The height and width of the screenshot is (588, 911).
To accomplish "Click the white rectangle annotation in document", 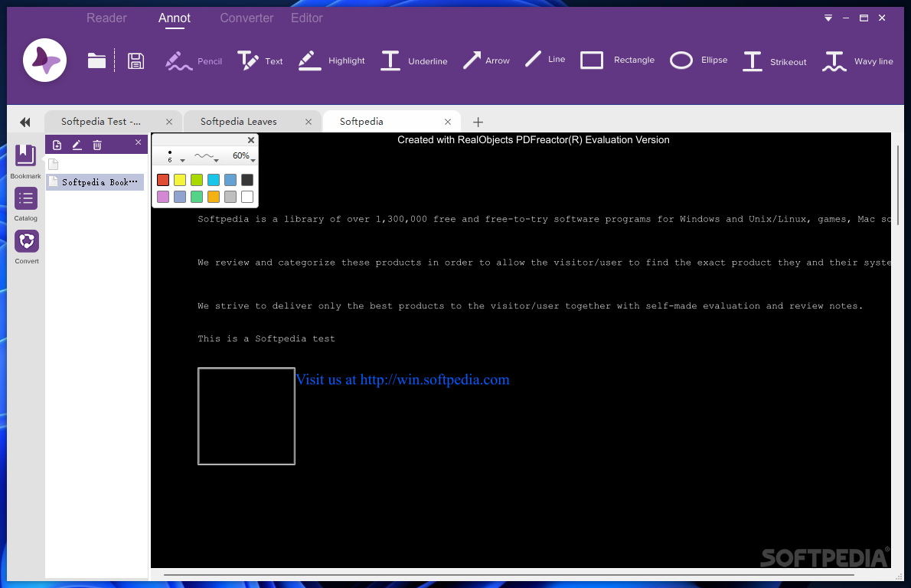I will tap(247, 416).
